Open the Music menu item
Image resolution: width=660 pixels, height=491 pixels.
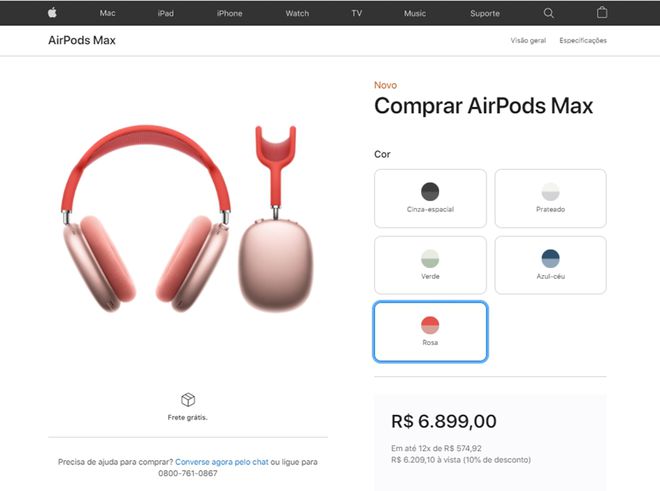point(415,13)
